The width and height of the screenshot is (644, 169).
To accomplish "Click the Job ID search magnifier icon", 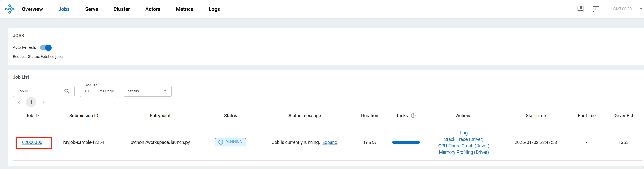I will pos(67,91).
